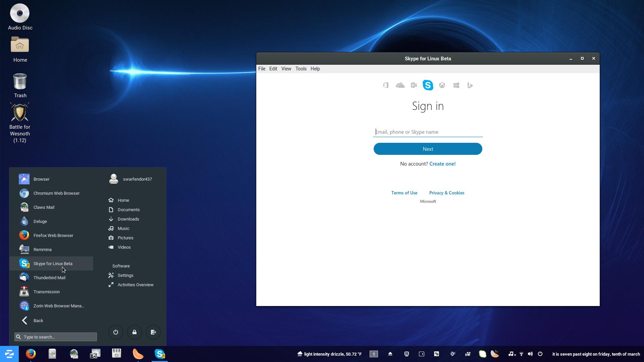The width and height of the screenshot is (644, 362).
Task: Click the volume icon in system tray
Action: click(530, 354)
